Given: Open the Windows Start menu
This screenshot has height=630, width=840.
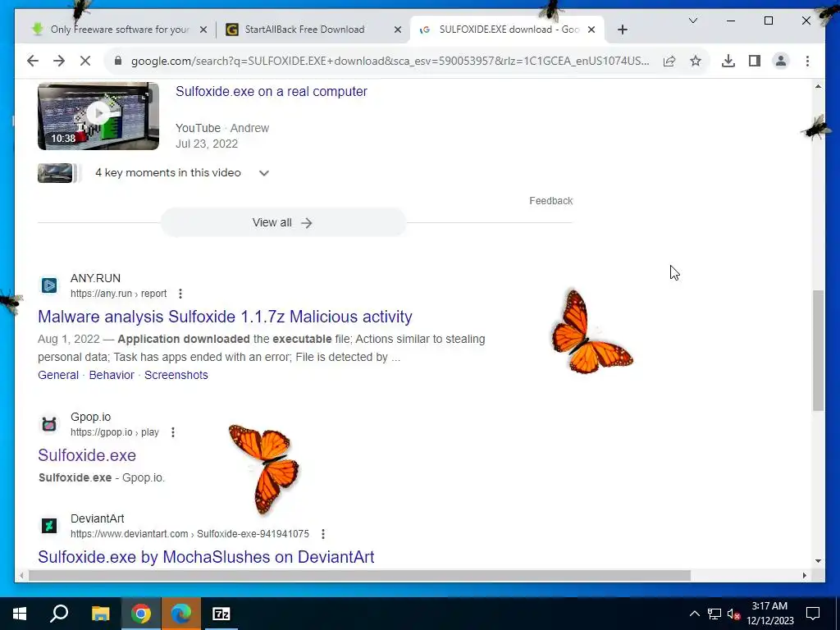Looking at the screenshot, I should (20, 614).
